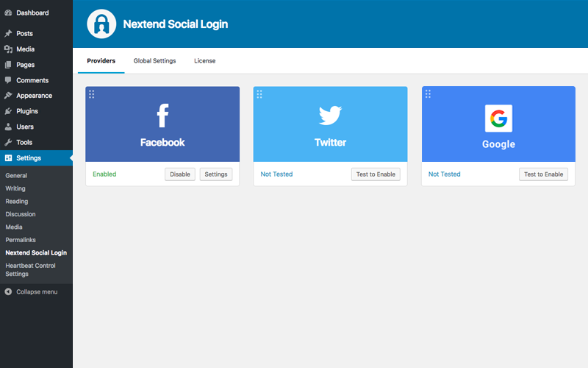Open the Providers tab
The height and width of the screenshot is (368, 588).
pyautogui.click(x=101, y=61)
